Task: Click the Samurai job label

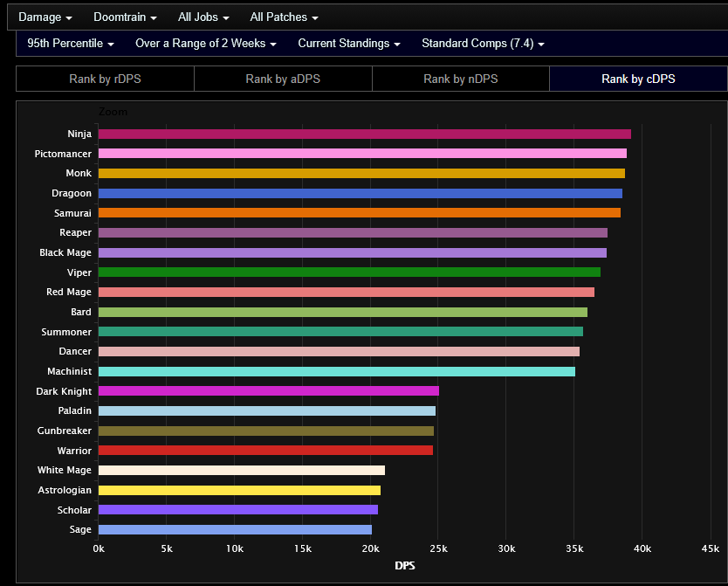Action: click(x=73, y=213)
